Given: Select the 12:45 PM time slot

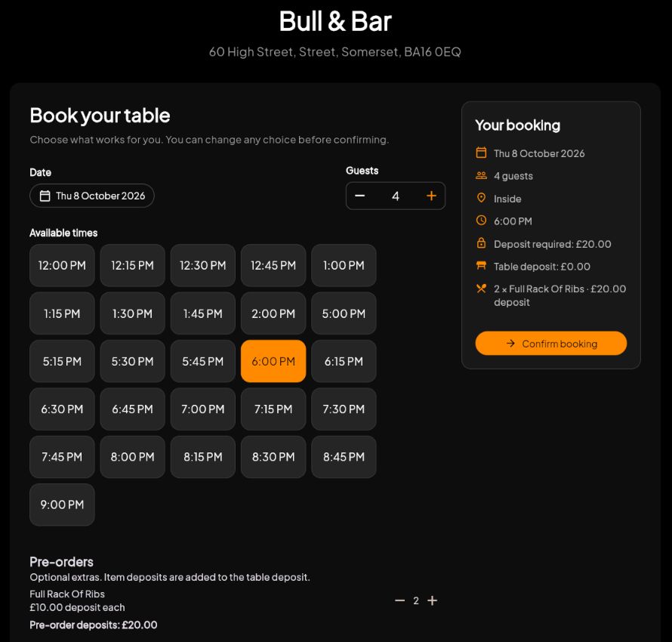Looking at the screenshot, I should point(273,265).
